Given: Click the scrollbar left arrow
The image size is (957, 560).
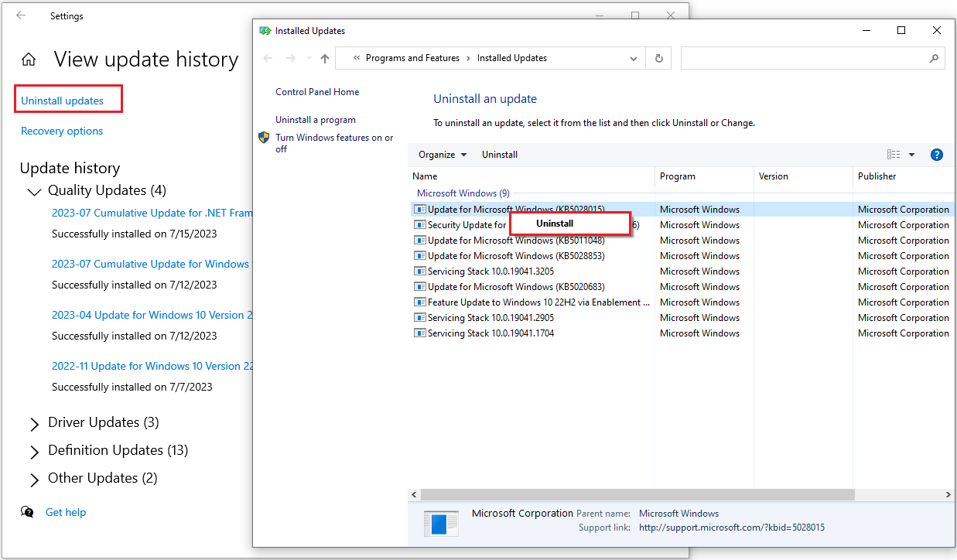Looking at the screenshot, I should pos(414,494).
